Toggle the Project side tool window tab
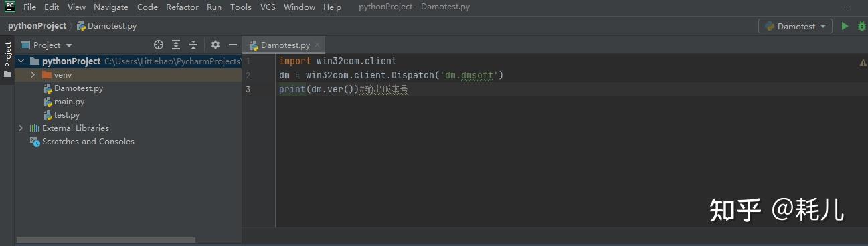The height and width of the screenshot is (246, 868). 8,54
